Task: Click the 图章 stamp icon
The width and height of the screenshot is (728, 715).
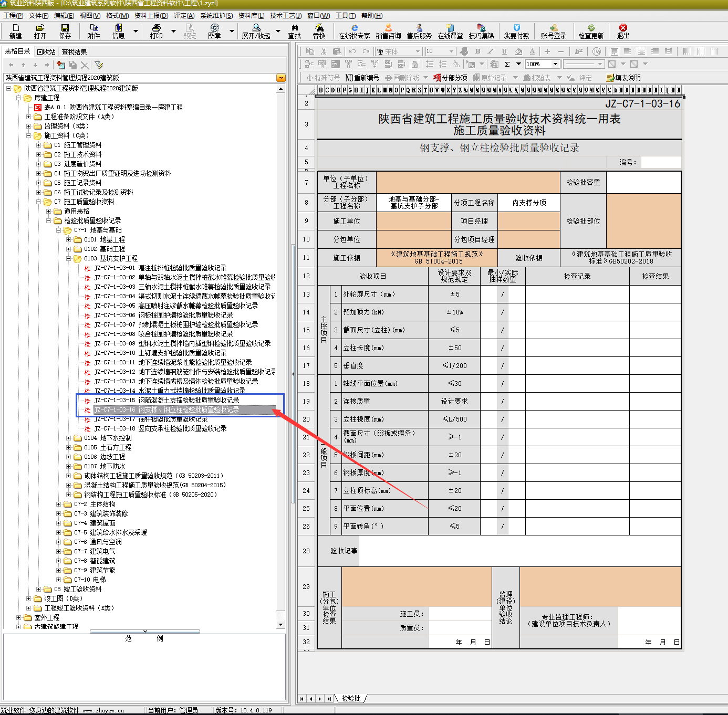Action: (214, 31)
